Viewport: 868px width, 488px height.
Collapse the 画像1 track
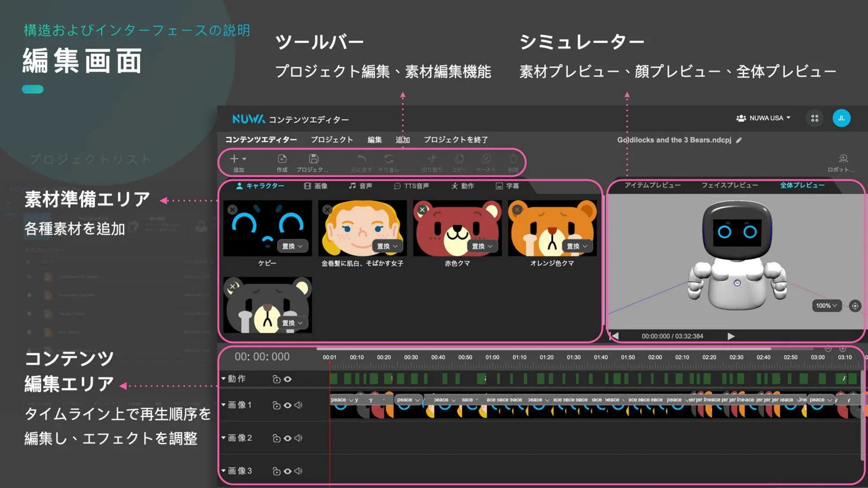(223, 404)
